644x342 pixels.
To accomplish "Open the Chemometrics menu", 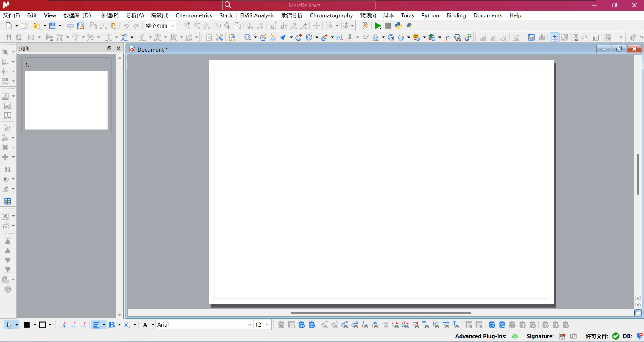I will [x=194, y=15].
